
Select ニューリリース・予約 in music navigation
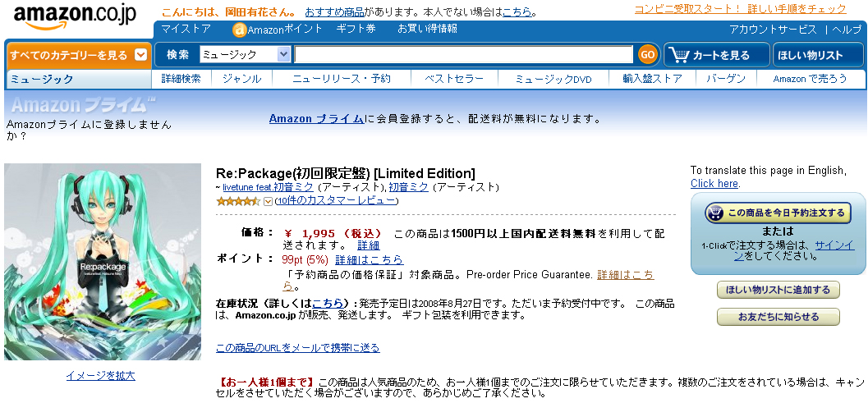point(342,79)
